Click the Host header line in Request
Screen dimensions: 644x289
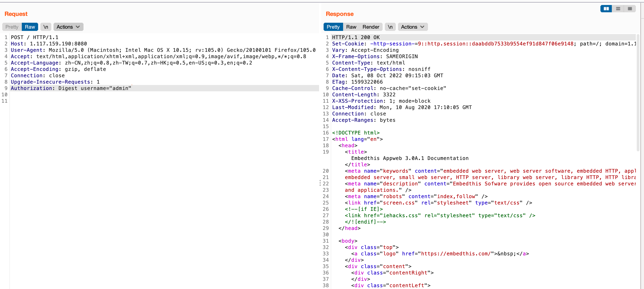tap(49, 44)
